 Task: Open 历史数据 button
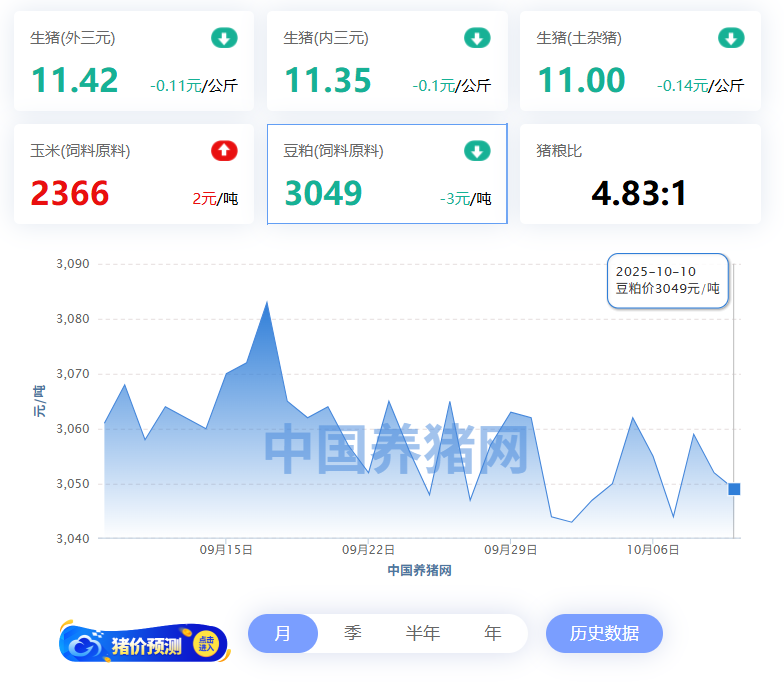coord(604,634)
